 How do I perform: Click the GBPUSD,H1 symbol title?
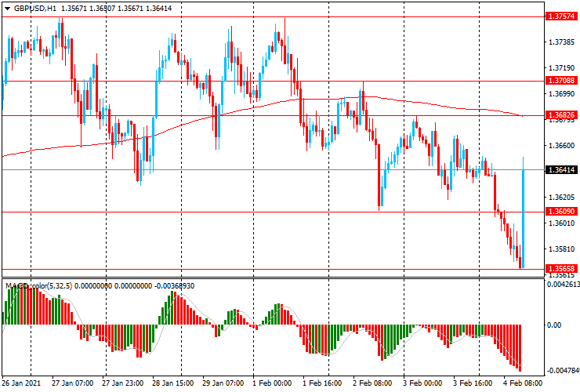pos(34,7)
